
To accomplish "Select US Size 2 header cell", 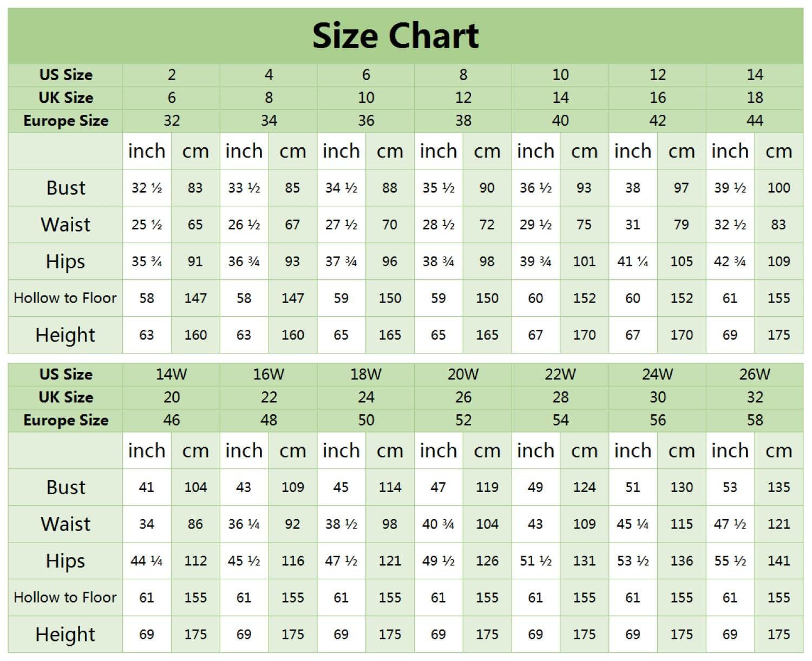I will pyautogui.click(x=172, y=75).
